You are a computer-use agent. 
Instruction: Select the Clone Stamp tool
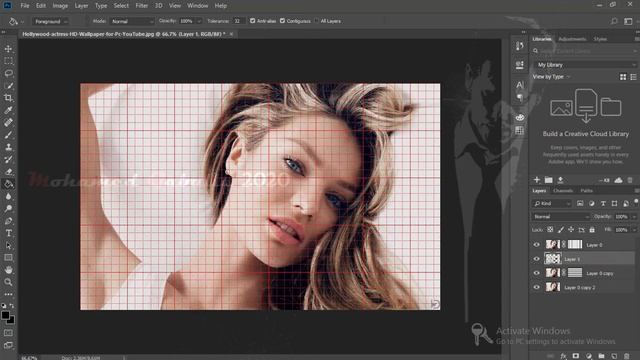[x=8, y=147]
